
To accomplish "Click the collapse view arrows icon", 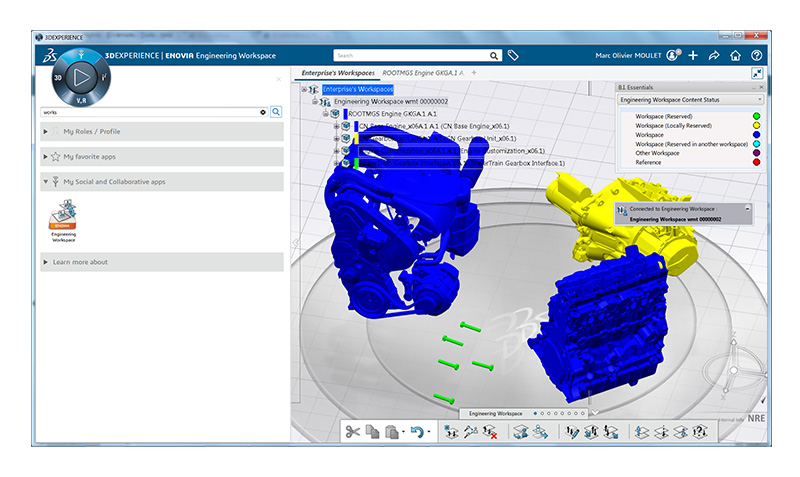I will point(757,73).
